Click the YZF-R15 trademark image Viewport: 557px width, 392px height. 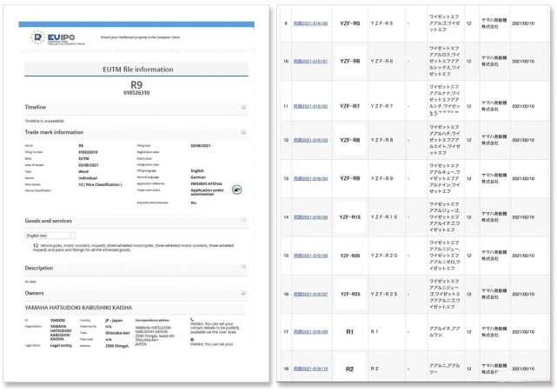pyautogui.click(x=350, y=216)
